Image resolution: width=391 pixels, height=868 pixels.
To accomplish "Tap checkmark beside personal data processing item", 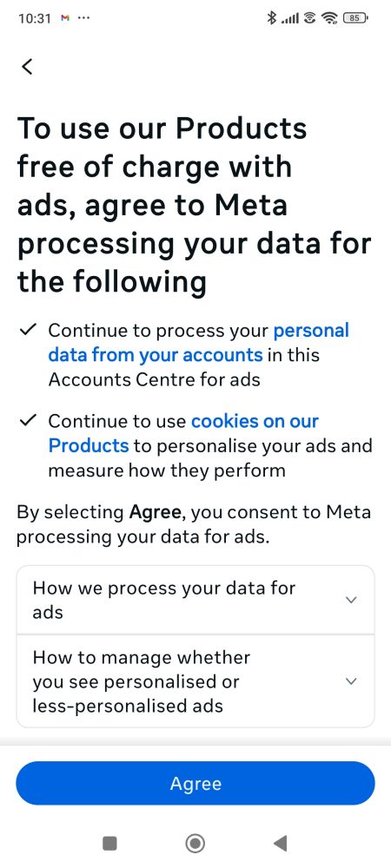I will [x=27, y=330].
